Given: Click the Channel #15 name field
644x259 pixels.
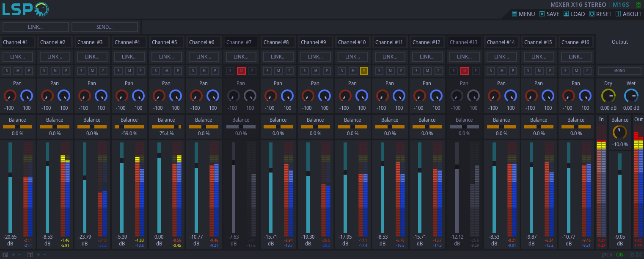Looking at the screenshot, I should (539, 42).
